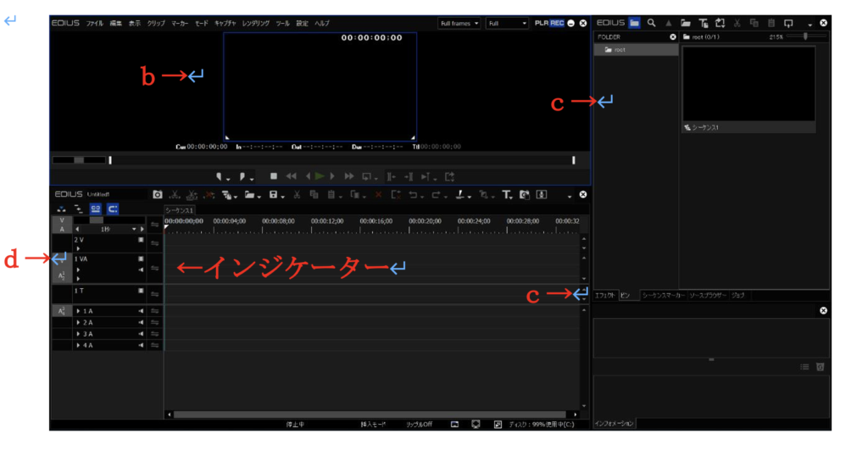868x456 pixels.
Task: Click the 00:00:12;00 timecode on ruler
Action: click(327, 221)
